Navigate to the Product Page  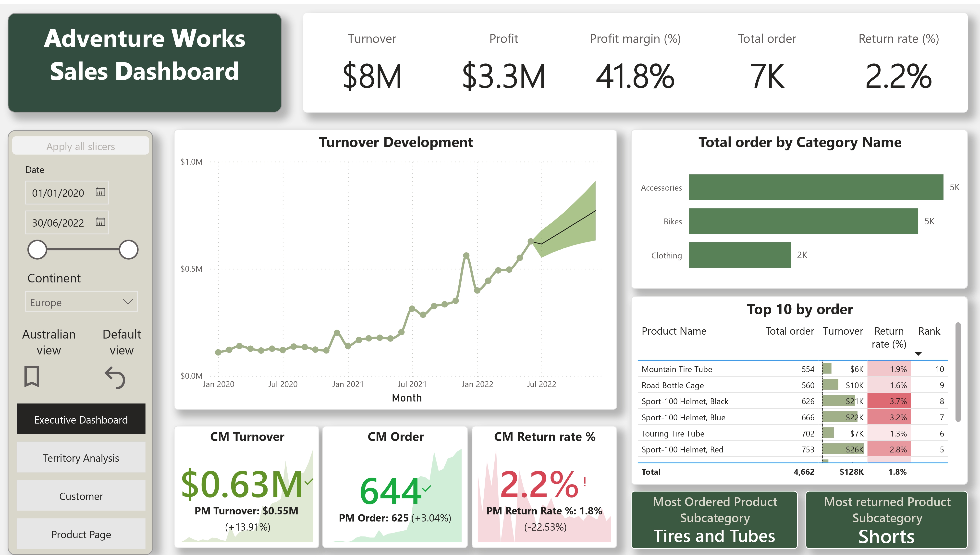point(81,534)
